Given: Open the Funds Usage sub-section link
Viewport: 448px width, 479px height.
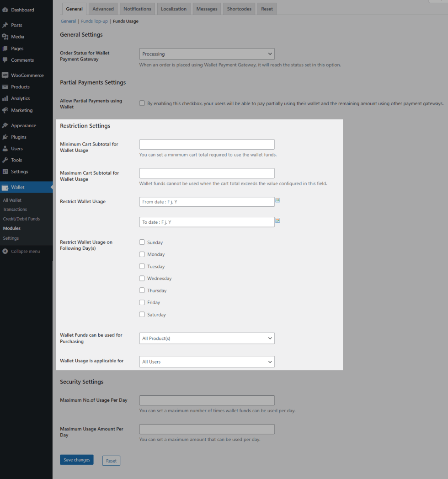Looking at the screenshot, I should click(x=126, y=21).
